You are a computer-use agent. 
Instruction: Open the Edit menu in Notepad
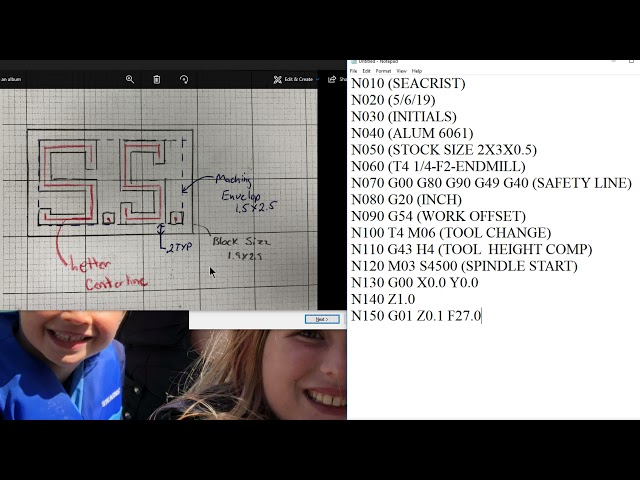click(x=367, y=71)
